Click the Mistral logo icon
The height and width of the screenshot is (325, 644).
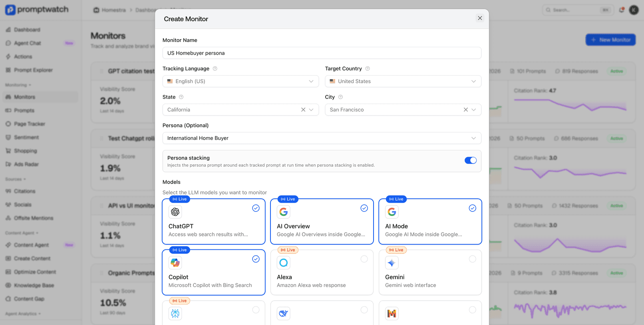coord(392,313)
